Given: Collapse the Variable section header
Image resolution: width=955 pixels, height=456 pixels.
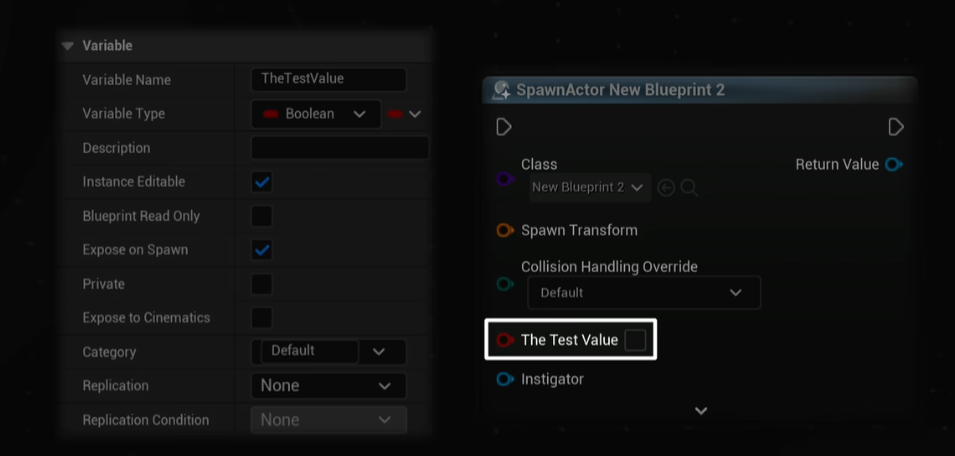Looking at the screenshot, I should [x=68, y=46].
